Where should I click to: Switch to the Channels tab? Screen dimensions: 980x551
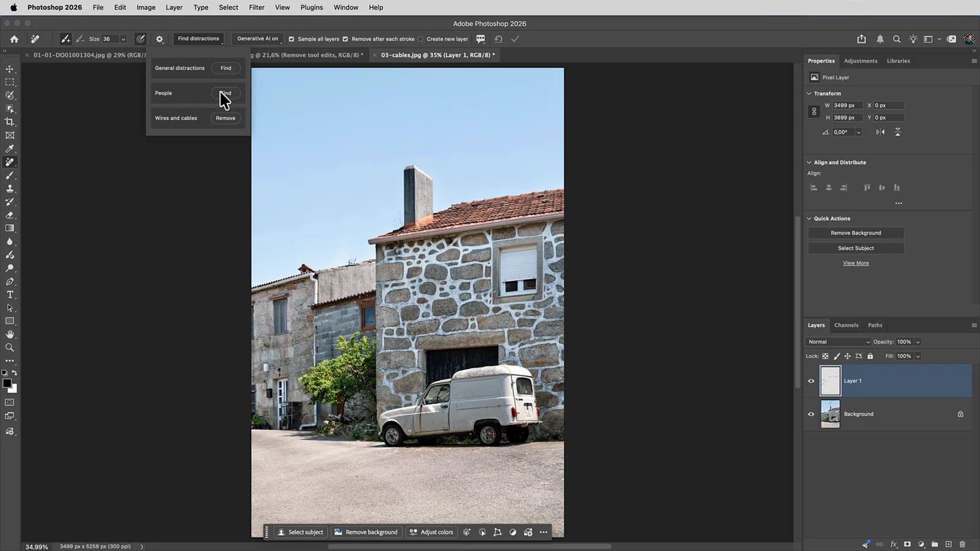[846, 325]
